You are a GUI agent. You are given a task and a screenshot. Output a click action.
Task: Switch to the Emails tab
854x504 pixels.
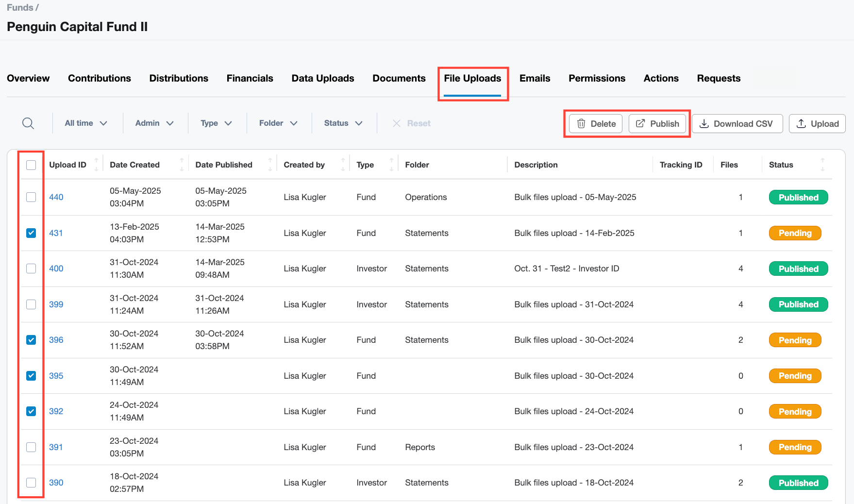(535, 78)
